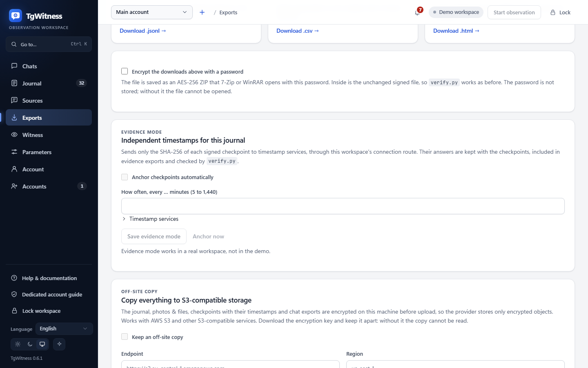588x368 pixels.
Task: Select the Witness sidebar item
Action: 49,135
